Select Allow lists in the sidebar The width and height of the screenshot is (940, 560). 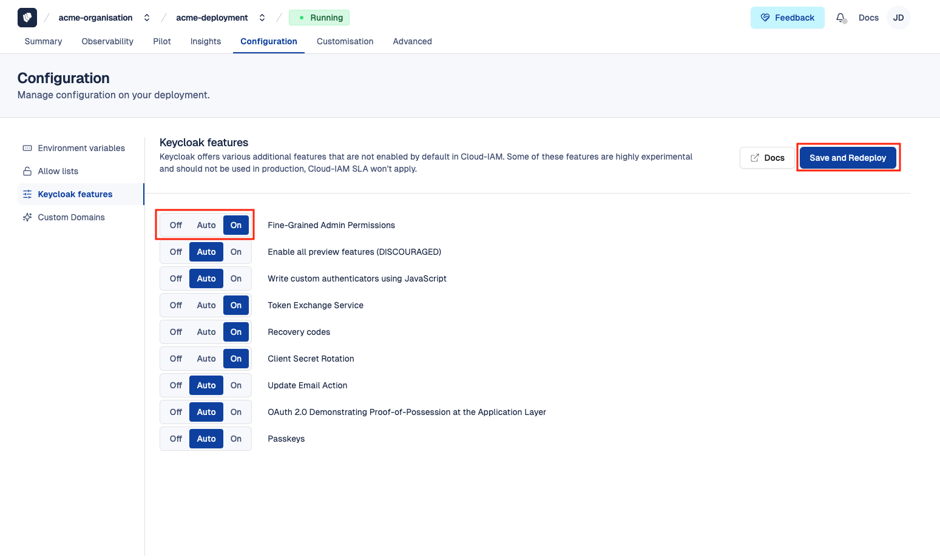pyautogui.click(x=81, y=171)
